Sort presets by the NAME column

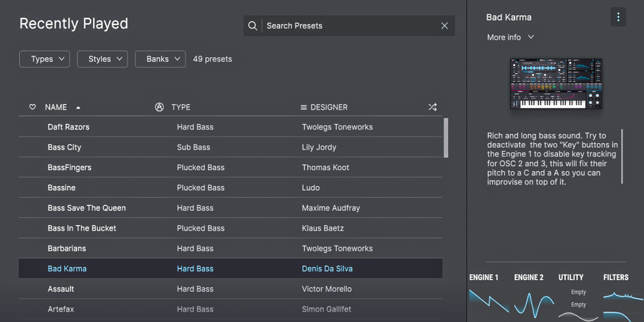tap(56, 107)
